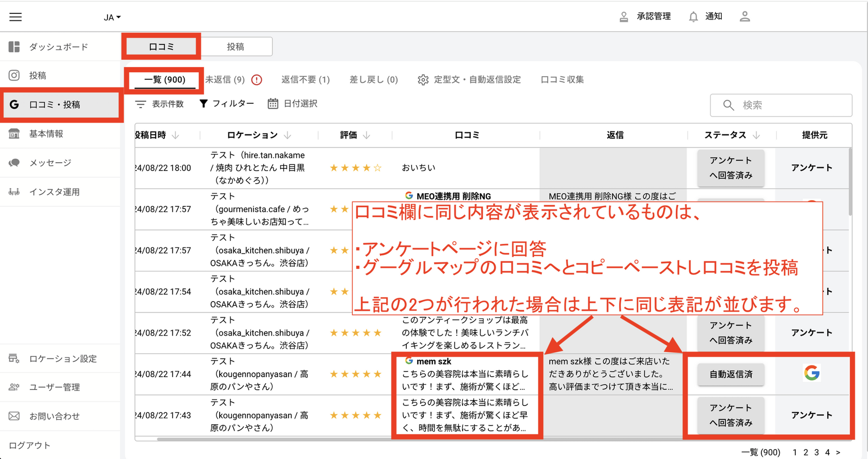Open the 表示件数 display count selector

[159, 104]
